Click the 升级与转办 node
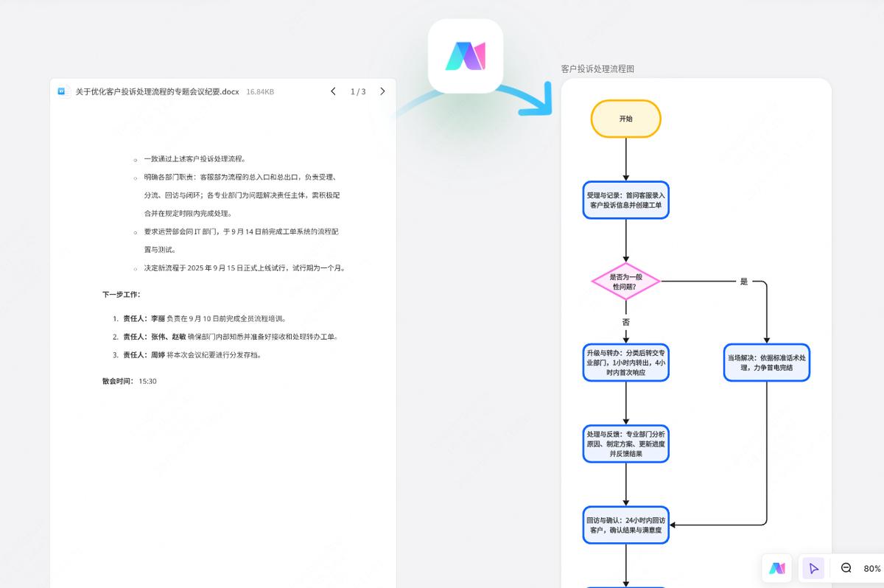884x588 pixels. 625,363
